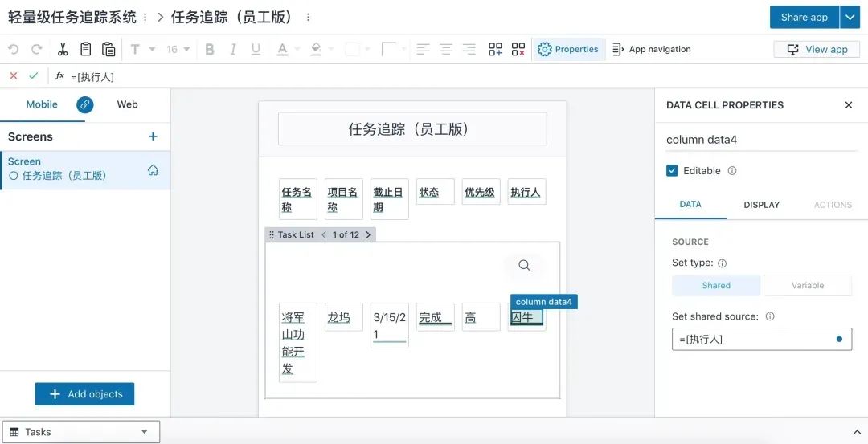Switch to the DISPLAY properties tab
868x444 pixels.
click(762, 205)
